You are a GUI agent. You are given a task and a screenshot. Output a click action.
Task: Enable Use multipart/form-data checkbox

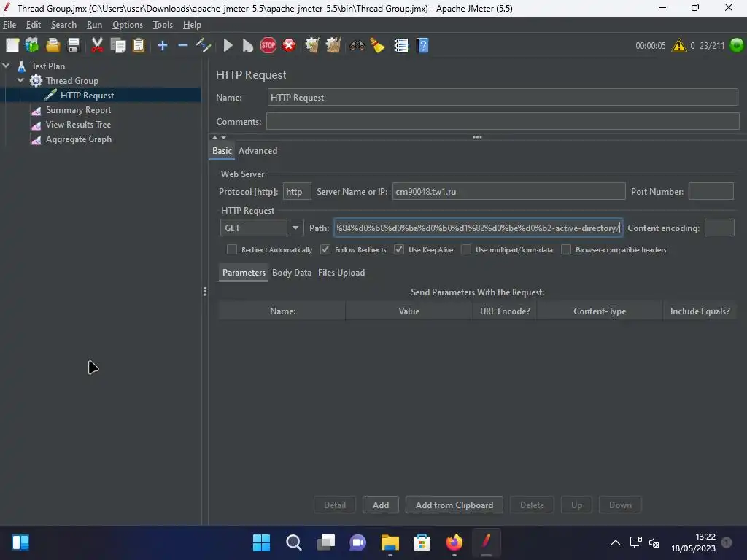(466, 249)
